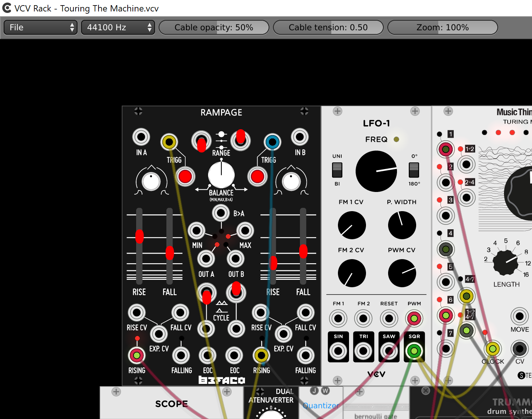
Task: Click the channel A FALL CV jack
Action: (180, 313)
